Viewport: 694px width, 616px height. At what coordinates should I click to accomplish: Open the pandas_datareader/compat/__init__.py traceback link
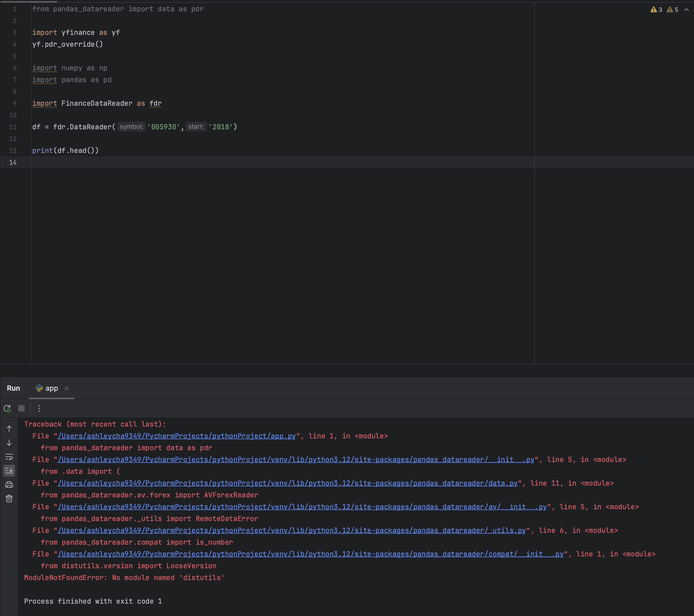click(x=311, y=554)
